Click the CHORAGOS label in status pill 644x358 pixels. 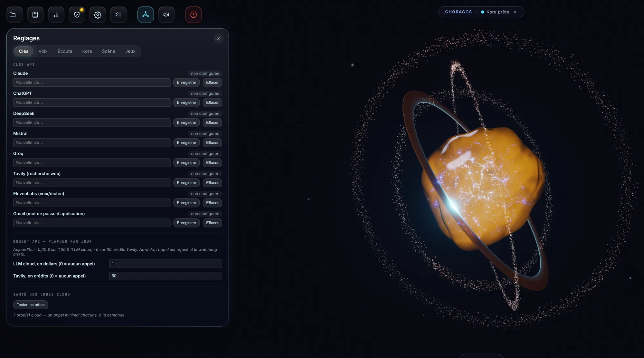[459, 12]
